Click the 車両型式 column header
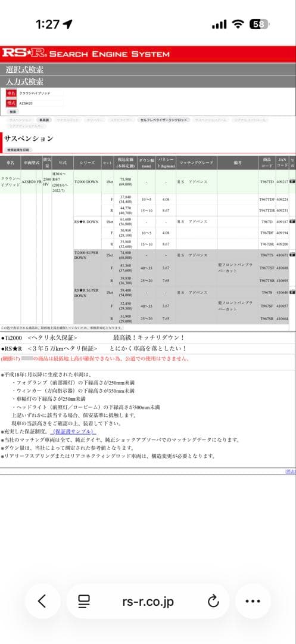Screen dimensions: 296x644 (31, 163)
